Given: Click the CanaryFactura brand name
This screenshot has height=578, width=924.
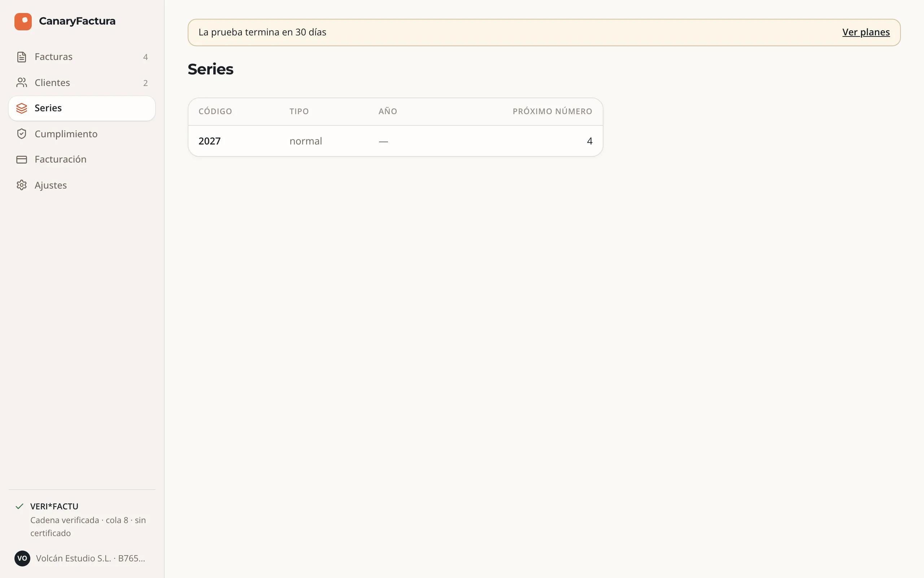Looking at the screenshot, I should point(77,21).
